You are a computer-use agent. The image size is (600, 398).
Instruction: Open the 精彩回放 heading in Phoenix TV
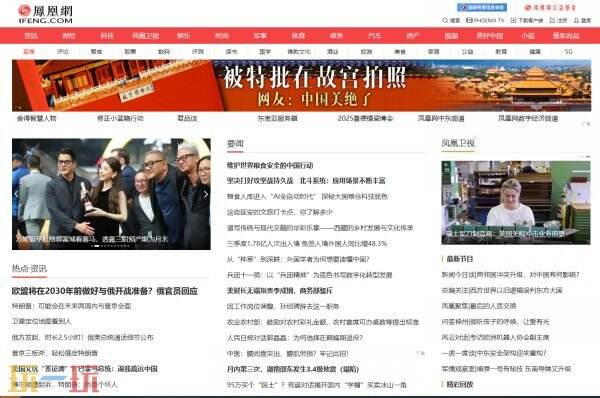[x=460, y=384]
